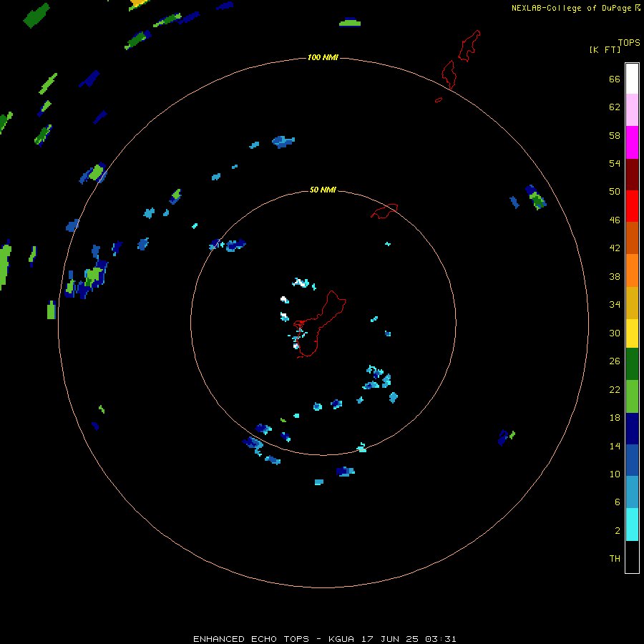Screen dimensions: 644x644
Task: Click the TH legend label
Action: pos(615,559)
